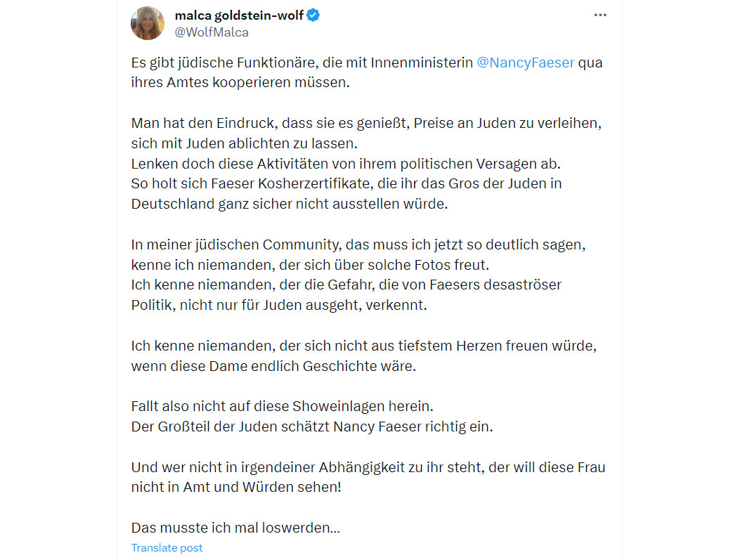Click the line starting 'Es gibt jüdische Funktionäre'
Image resolution: width=738 pixels, height=560 pixels.
pos(367,63)
